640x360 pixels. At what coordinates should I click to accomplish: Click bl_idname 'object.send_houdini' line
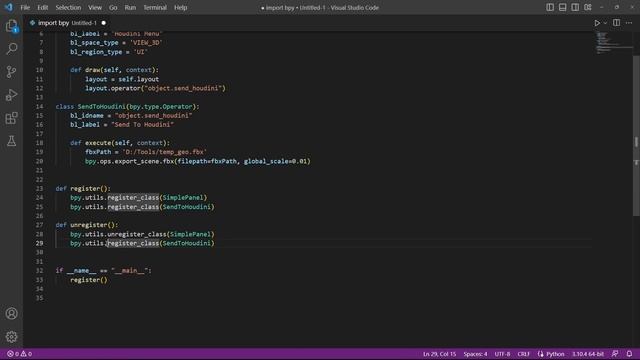pos(131,116)
